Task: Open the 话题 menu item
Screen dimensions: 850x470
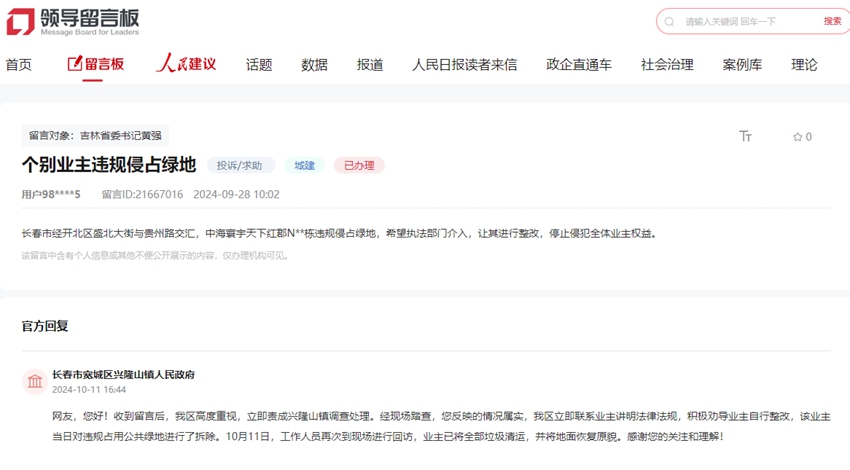Action: point(259,65)
